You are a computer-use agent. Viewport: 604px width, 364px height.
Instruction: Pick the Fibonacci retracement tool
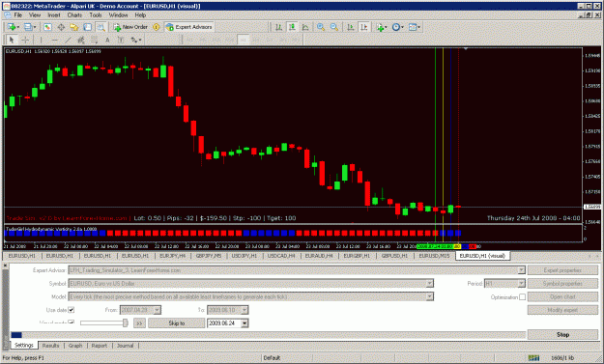pos(94,40)
